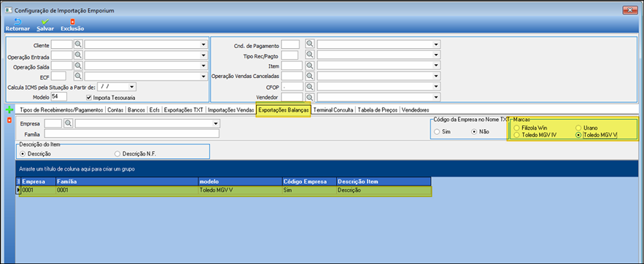Switch to the Ecfs tab

coord(154,110)
